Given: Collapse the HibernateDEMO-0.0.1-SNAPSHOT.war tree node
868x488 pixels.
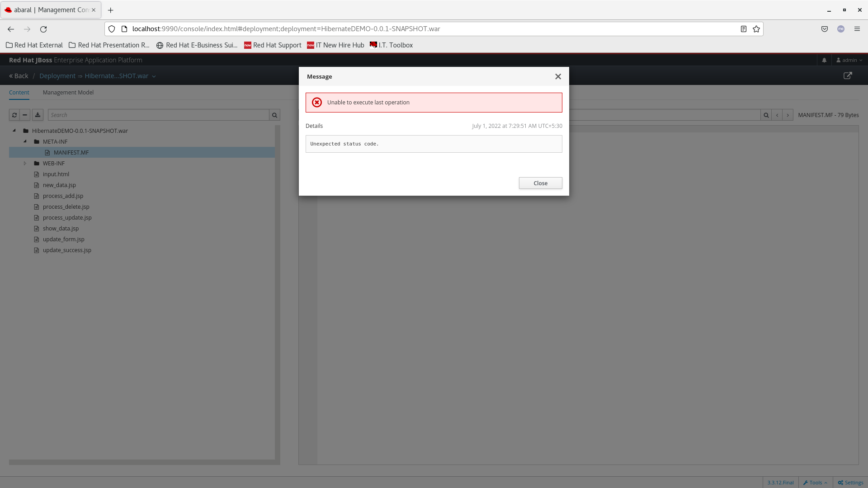Looking at the screenshot, I should 14,131.
